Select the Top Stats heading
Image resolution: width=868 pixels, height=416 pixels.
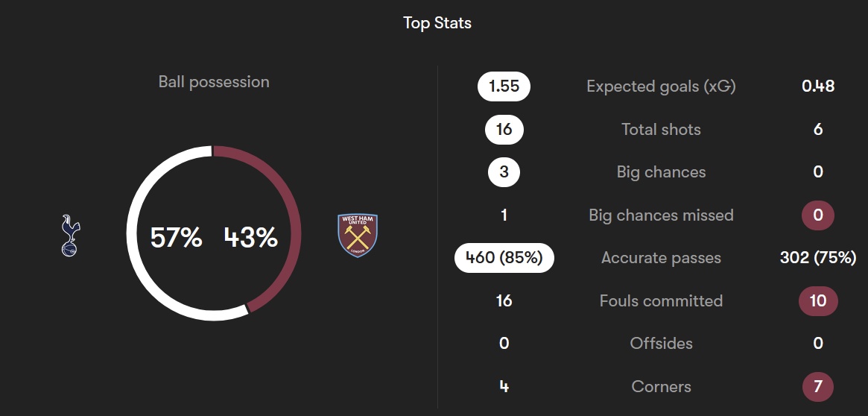coord(437,23)
